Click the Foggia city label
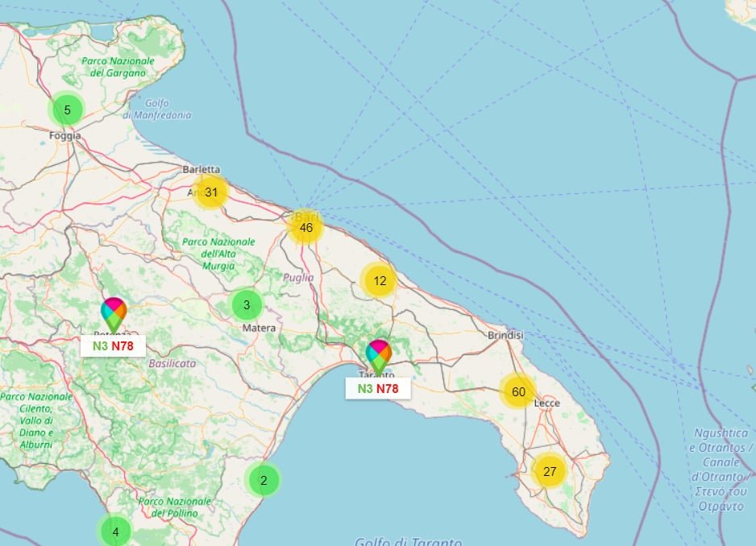 point(65,136)
